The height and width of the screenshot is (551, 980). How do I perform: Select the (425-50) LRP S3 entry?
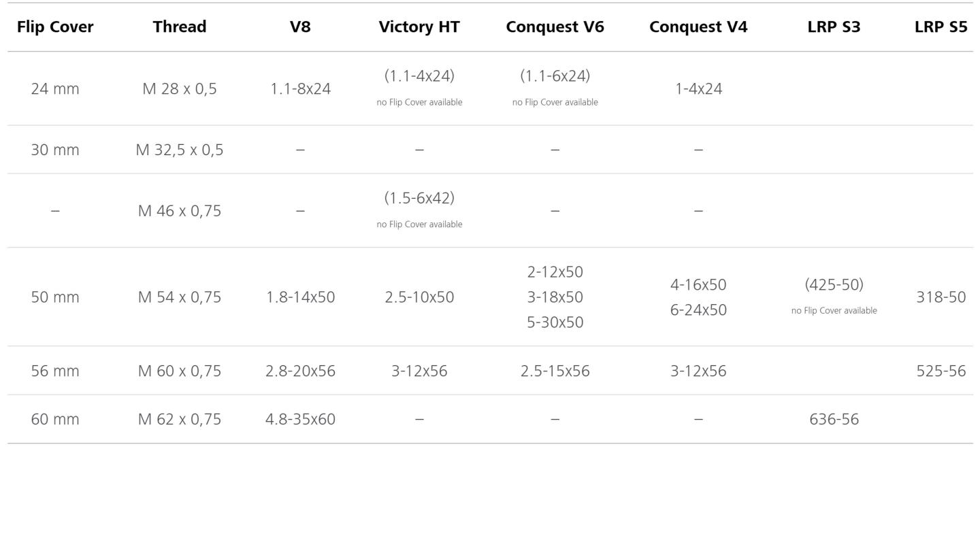pyautogui.click(x=834, y=285)
